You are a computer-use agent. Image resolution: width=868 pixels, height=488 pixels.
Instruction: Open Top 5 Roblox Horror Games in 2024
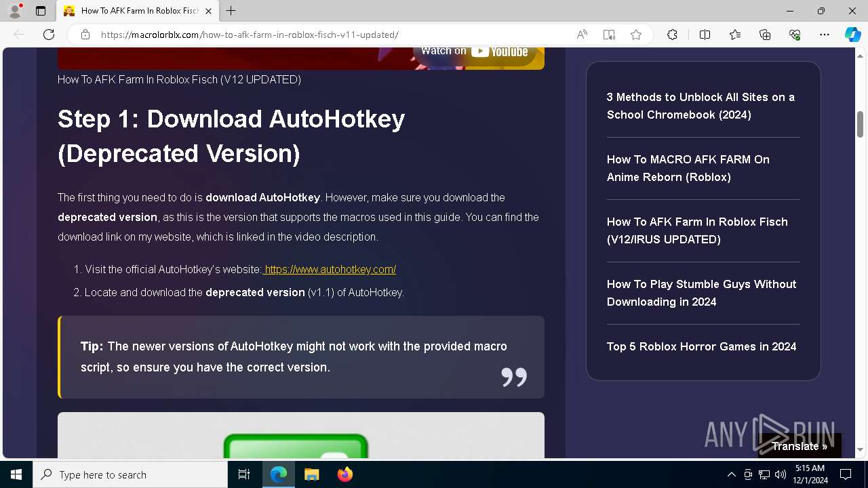[x=701, y=346]
